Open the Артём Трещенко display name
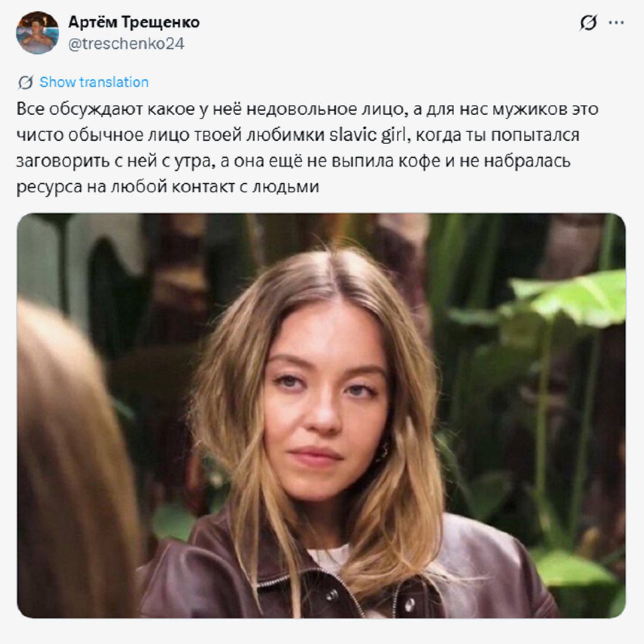644x644 pixels. [134, 22]
